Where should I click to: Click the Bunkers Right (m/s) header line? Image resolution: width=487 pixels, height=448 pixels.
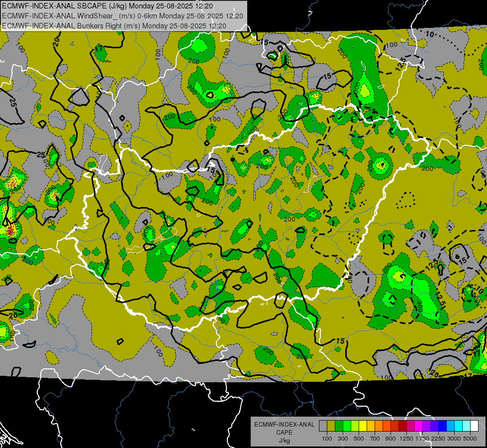[x=114, y=26]
